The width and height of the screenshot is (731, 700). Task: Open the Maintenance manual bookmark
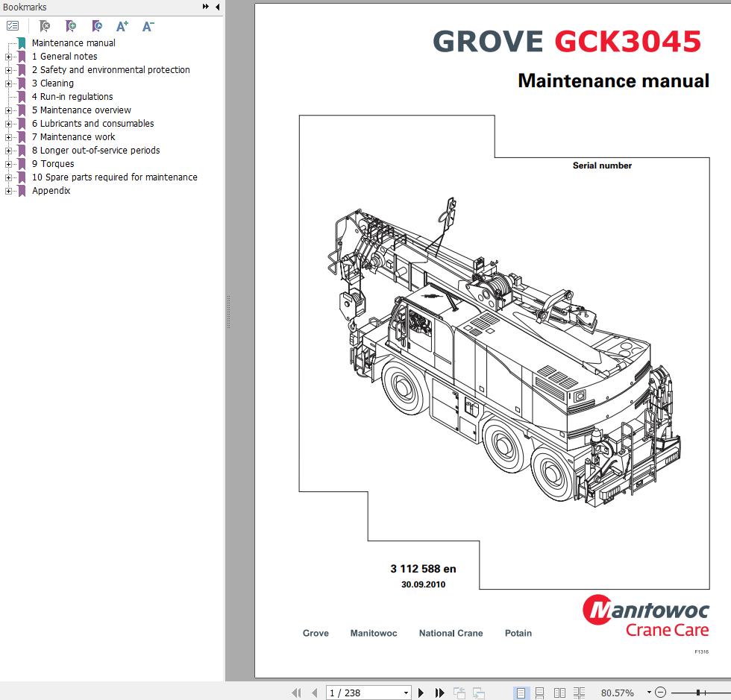74,43
